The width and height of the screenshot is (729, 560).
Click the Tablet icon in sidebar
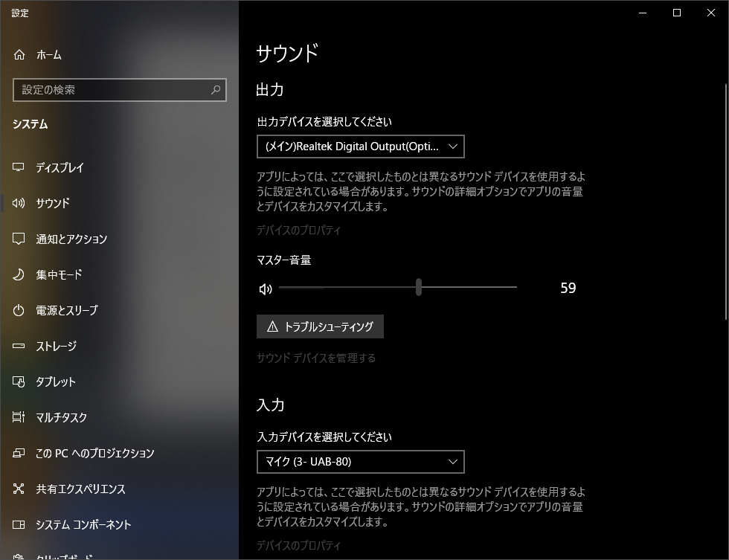click(x=19, y=382)
